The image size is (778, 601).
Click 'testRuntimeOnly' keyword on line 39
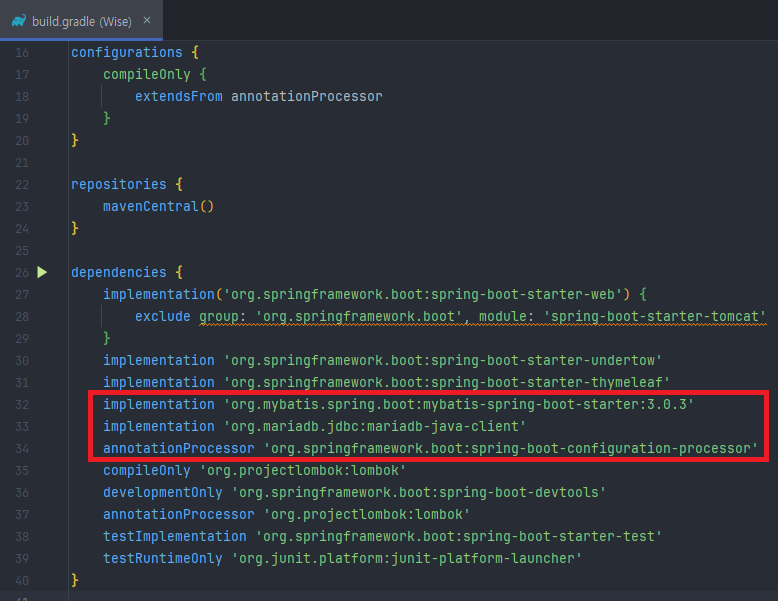[162, 558]
